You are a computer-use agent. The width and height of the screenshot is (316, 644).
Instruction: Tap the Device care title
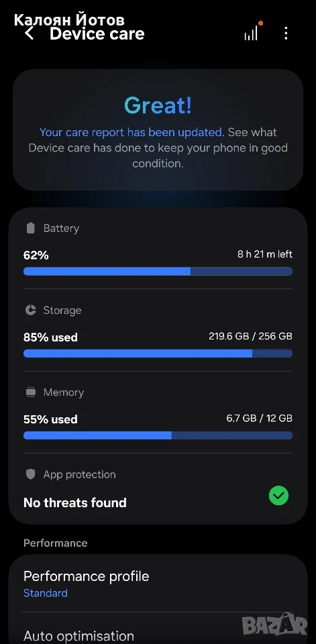[97, 34]
